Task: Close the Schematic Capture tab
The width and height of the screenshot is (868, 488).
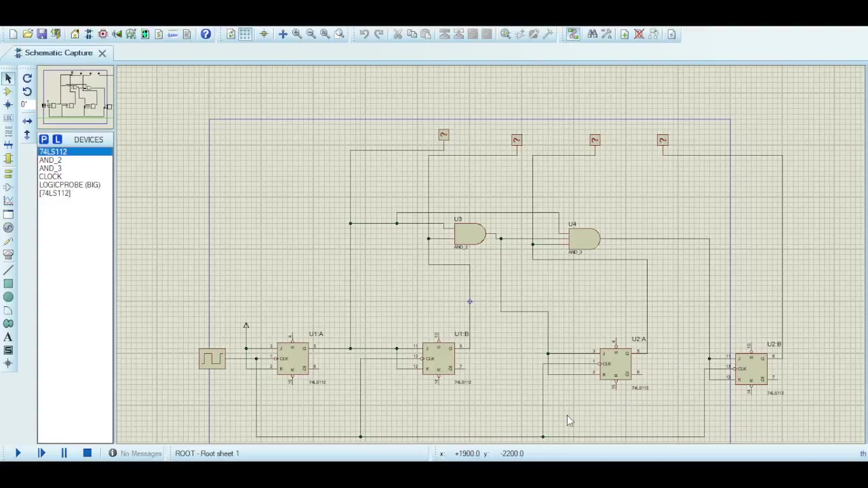Action: (x=102, y=53)
